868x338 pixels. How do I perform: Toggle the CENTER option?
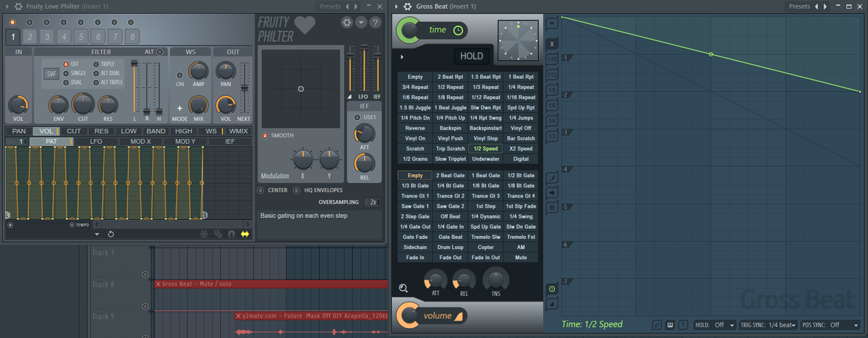click(x=261, y=190)
